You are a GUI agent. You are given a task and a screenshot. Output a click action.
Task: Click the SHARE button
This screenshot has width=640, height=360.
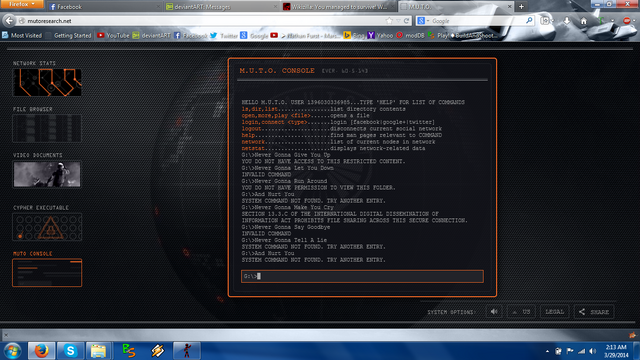pos(594,312)
